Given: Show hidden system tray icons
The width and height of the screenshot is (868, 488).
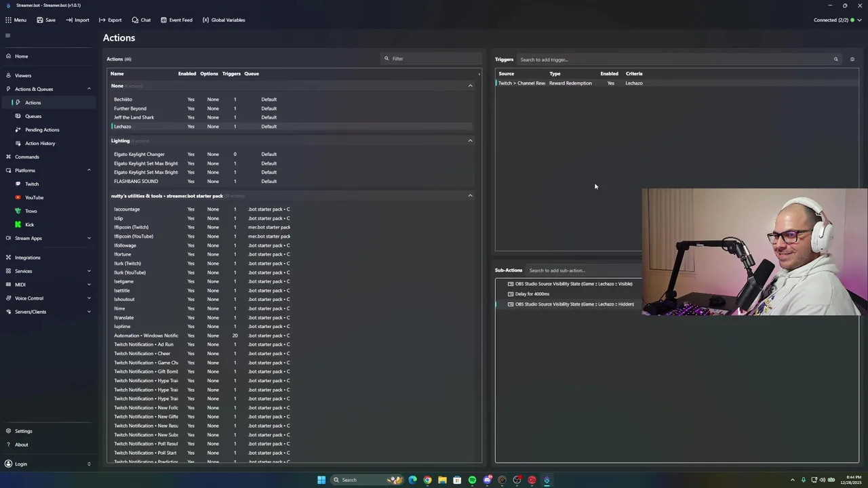Looking at the screenshot, I should [x=793, y=480].
